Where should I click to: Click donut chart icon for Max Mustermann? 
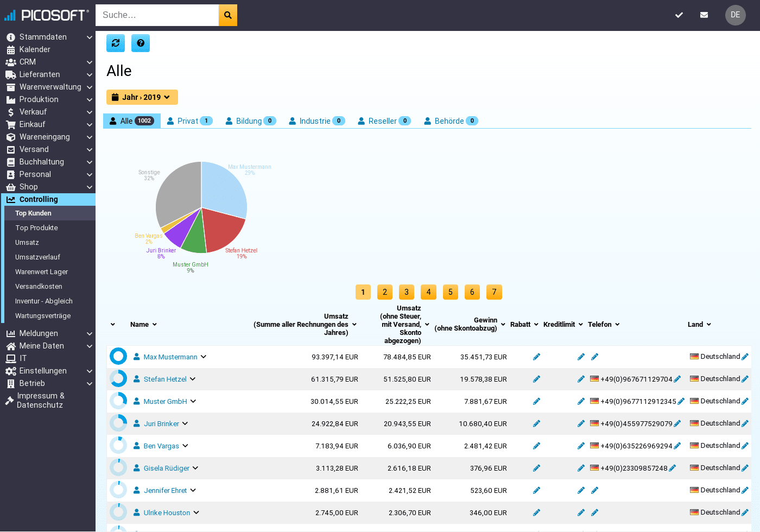tap(118, 356)
